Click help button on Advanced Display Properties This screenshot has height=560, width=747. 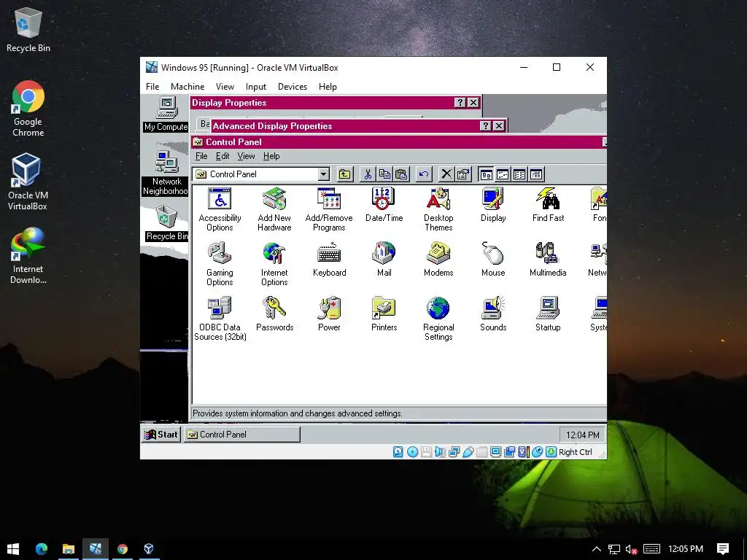485,125
